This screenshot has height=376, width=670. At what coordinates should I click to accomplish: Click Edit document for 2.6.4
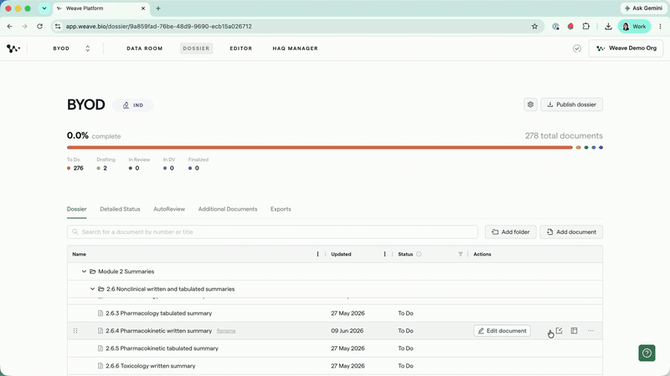click(502, 331)
